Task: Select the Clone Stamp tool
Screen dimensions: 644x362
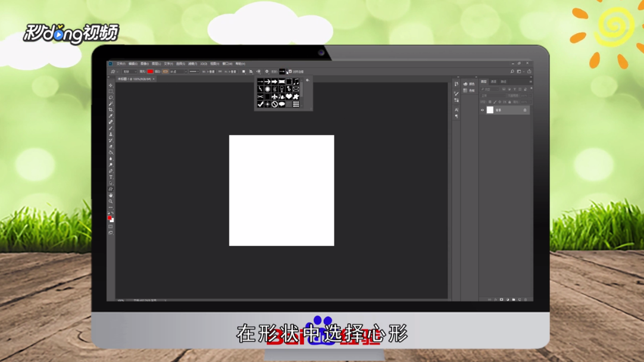Action: coord(111,135)
